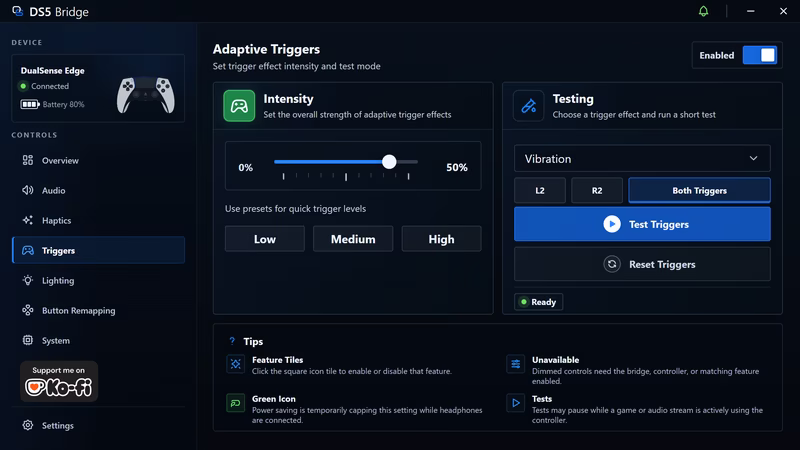Open the Vibration effect dropdown
800x450 pixels.
coord(642,159)
